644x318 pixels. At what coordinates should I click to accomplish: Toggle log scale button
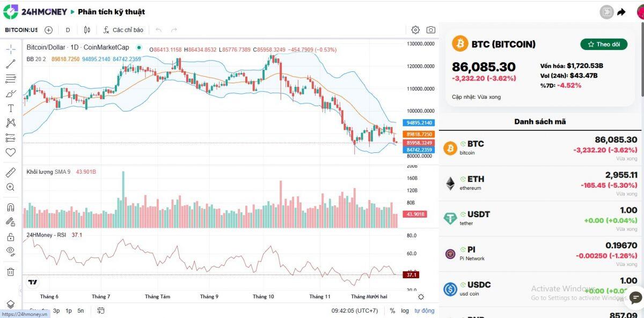coord(405,310)
